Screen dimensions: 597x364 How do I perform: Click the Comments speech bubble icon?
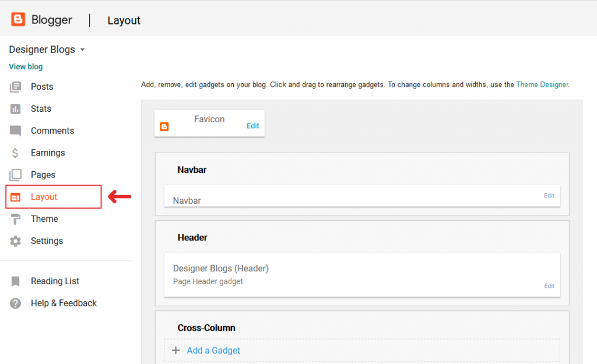tap(17, 130)
